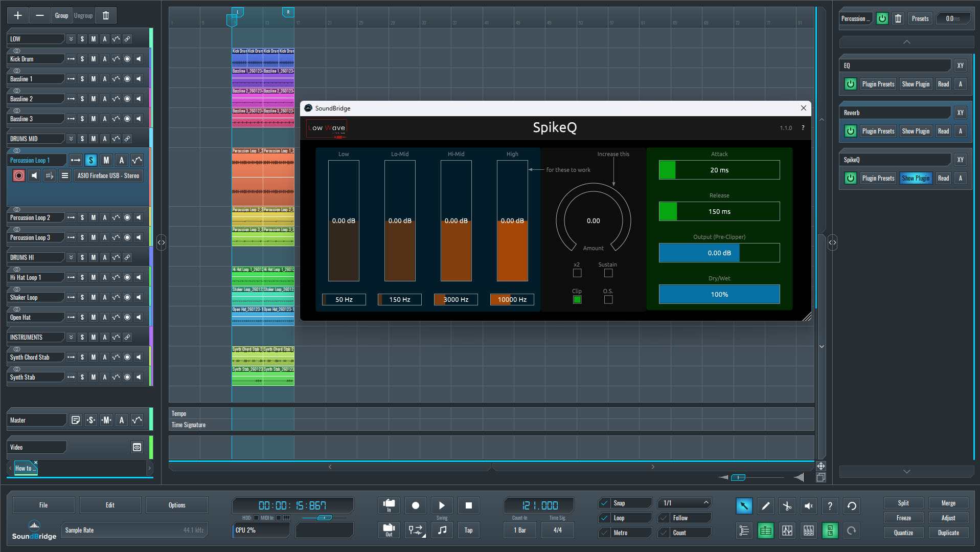Select the pencil draw tool
The width and height of the screenshot is (980, 552).
click(765, 506)
